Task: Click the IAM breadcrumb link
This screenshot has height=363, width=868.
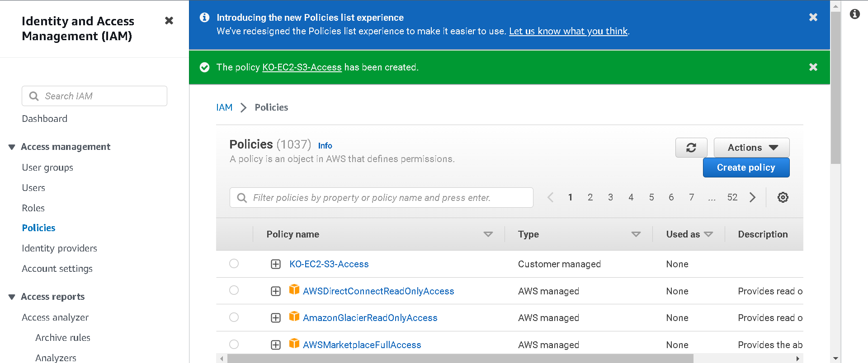Action: (224, 107)
